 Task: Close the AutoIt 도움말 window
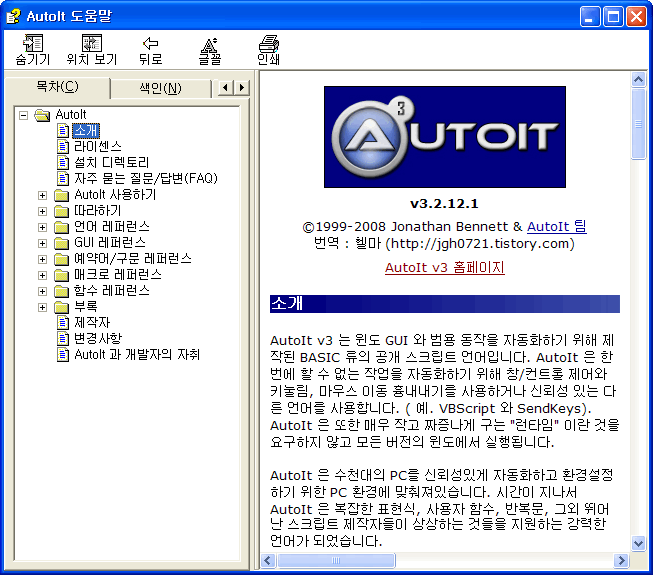click(x=636, y=16)
